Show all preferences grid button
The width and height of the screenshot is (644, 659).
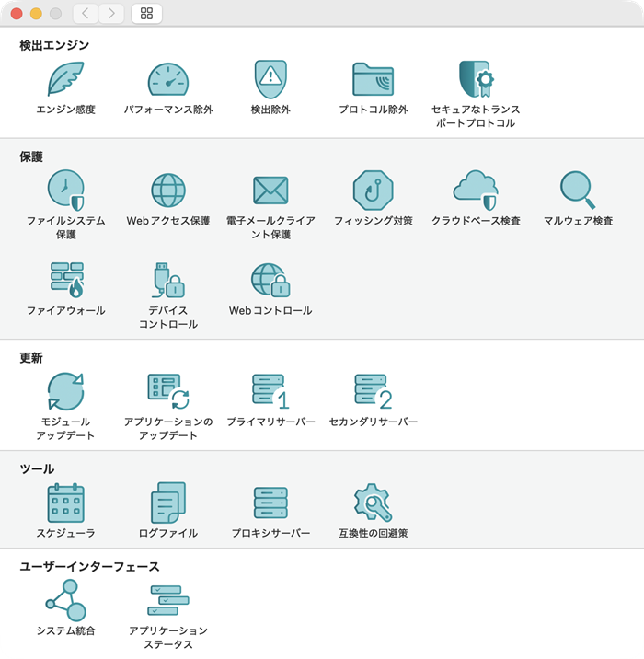(x=146, y=14)
